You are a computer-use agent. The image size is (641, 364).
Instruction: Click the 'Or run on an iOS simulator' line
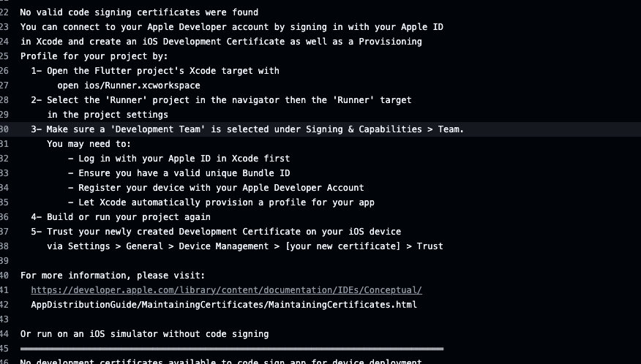144,334
